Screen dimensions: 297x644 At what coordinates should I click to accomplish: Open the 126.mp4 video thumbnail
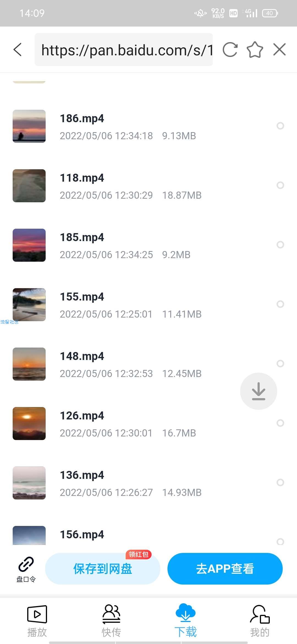(x=29, y=424)
